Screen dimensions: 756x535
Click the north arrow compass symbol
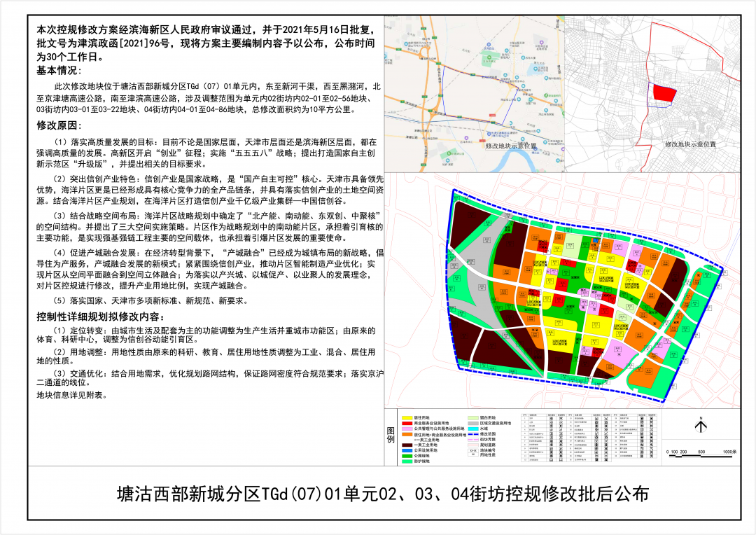(x=701, y=425)
